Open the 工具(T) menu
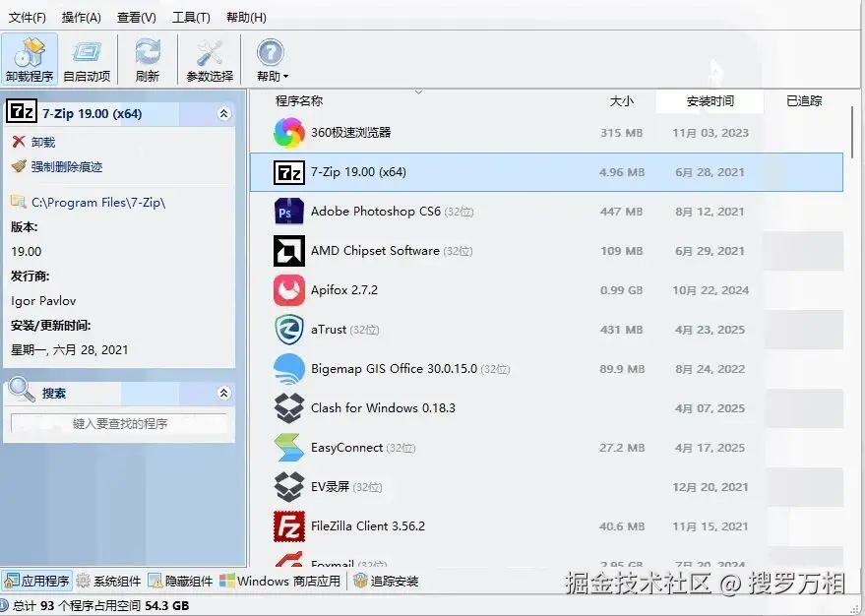 tap(191, 18)
